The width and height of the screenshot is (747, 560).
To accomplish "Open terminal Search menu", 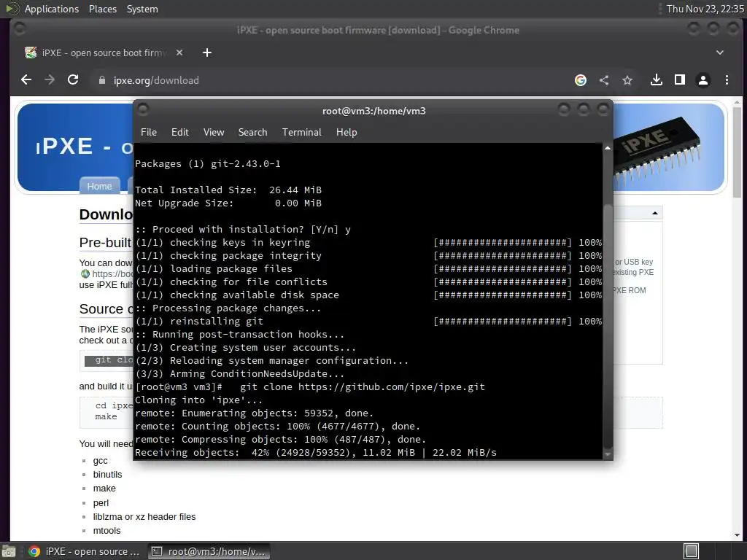I will pyautogui.click(x=252, y=133).
